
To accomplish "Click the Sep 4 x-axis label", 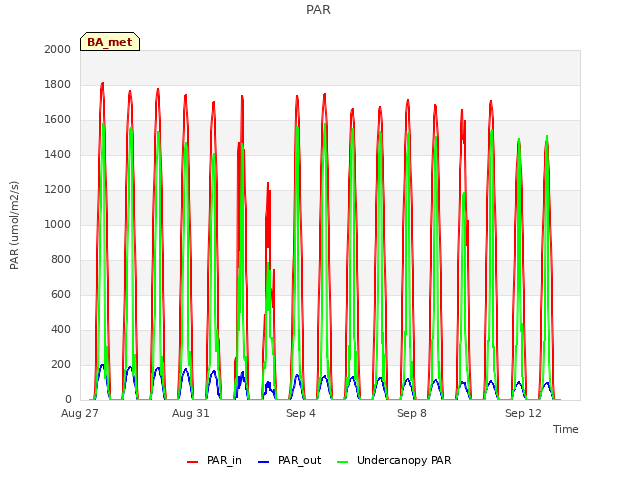I will coord(301,413).
